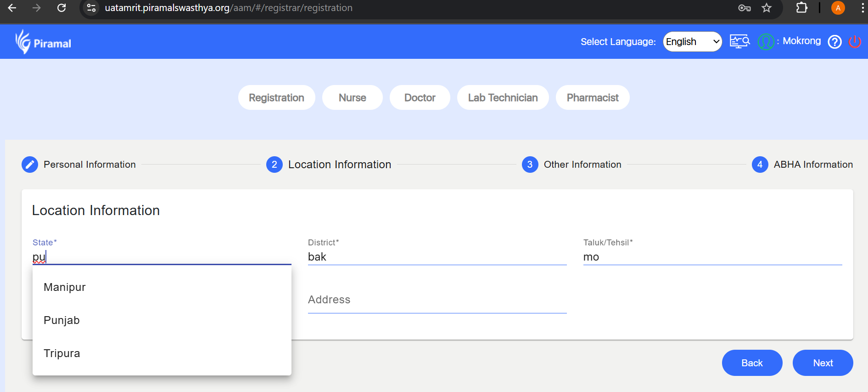Open the Lab Technician tab
Image resolution: width=868 pixels, height=392 pixels.
[503, 97]
